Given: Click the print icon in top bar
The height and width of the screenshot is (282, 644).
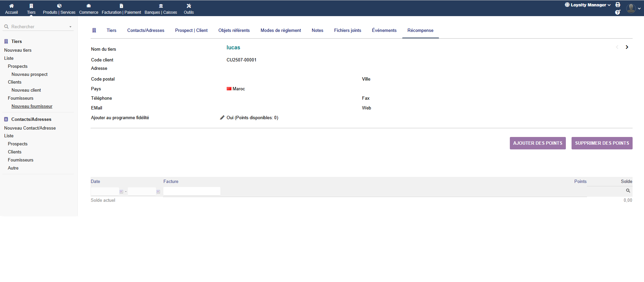Looking at the screenshot, I should click(618, 5).
